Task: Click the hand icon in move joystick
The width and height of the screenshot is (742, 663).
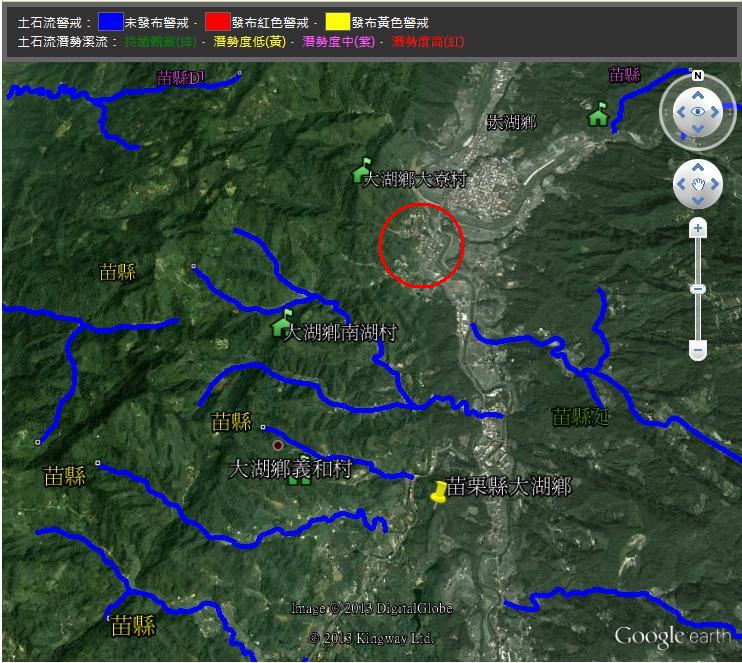Action: [698, 184]
